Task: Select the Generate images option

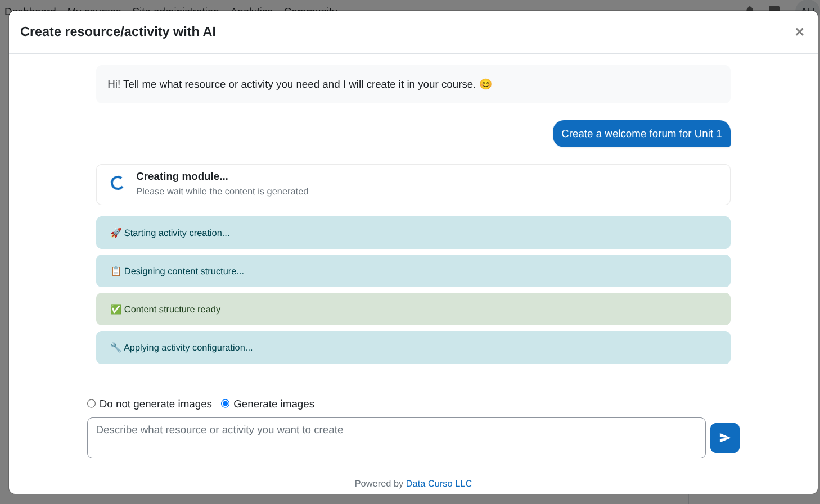Action: point(225,403)
